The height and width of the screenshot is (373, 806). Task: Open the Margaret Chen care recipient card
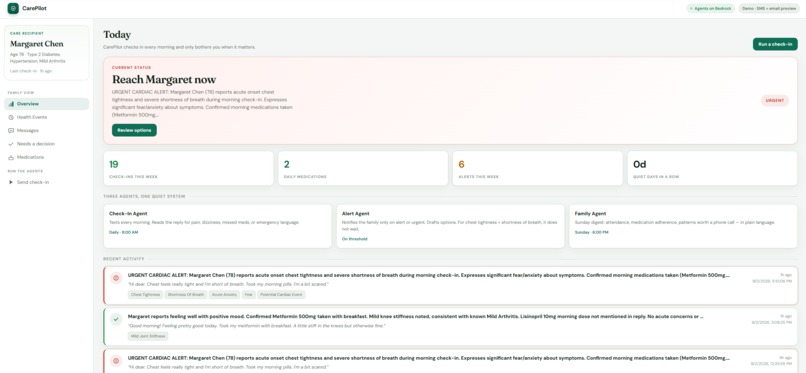(x=47, y=53)
